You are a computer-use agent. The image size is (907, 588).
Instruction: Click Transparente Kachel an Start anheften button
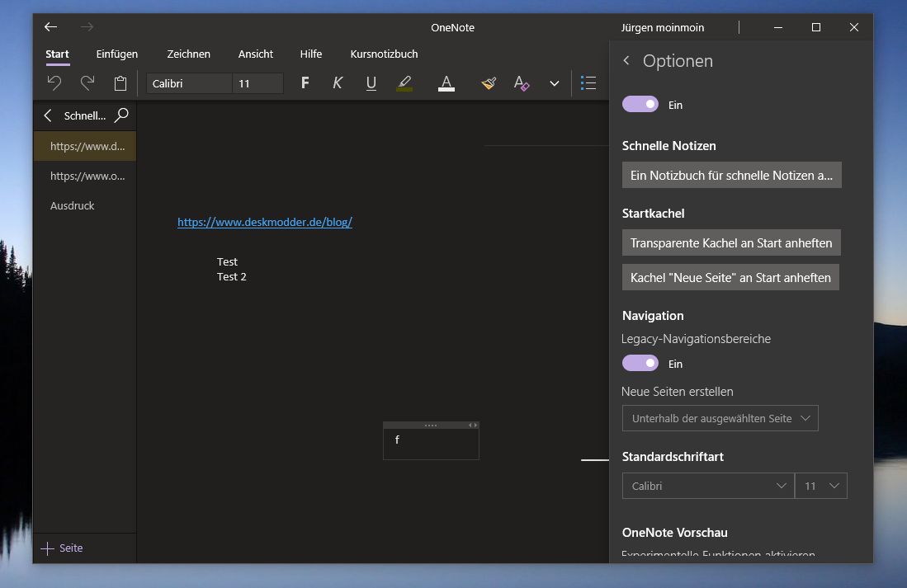pyautogui.click(x=731, y=242)
